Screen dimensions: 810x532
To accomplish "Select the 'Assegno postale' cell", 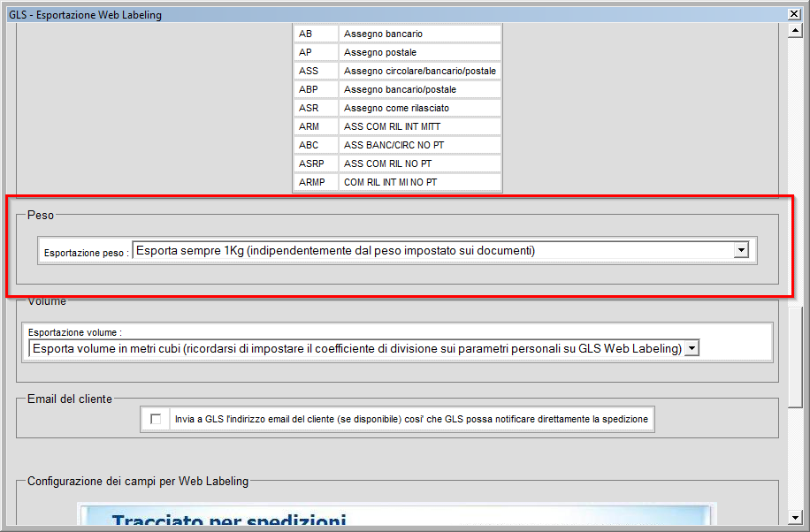I will pyautogui.click(x=419, y=52).
